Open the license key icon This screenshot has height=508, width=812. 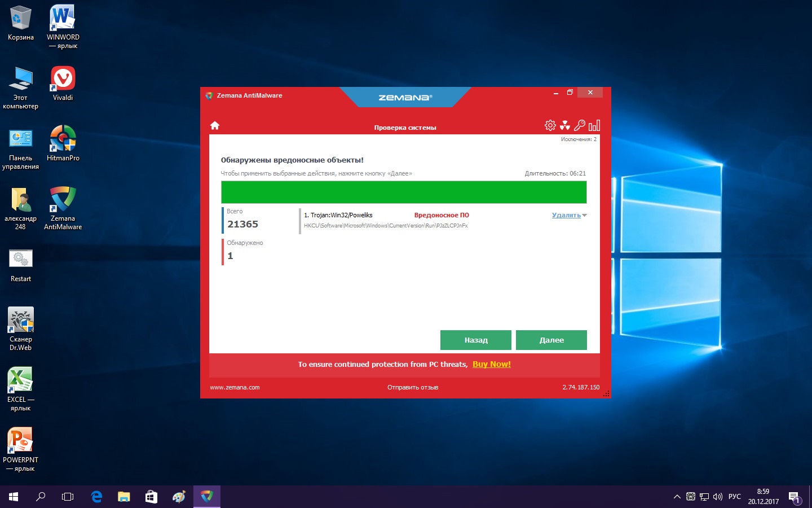tap(580, 125)
